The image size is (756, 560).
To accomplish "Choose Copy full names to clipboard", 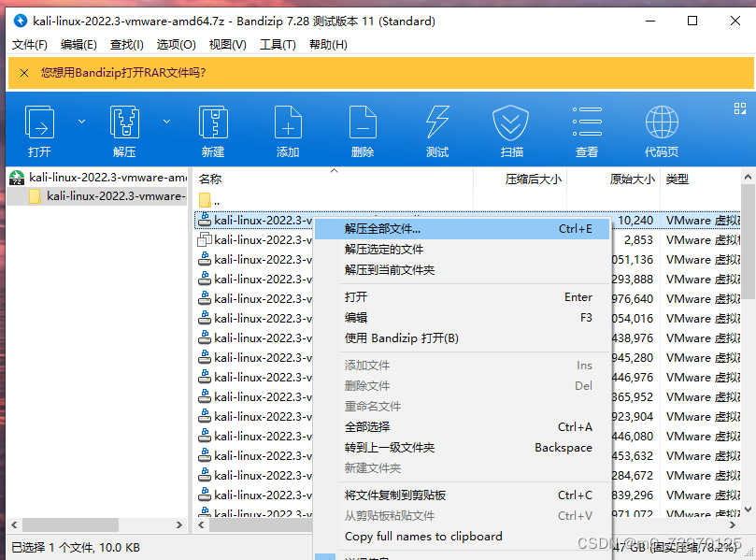I will tap(462, 536).
